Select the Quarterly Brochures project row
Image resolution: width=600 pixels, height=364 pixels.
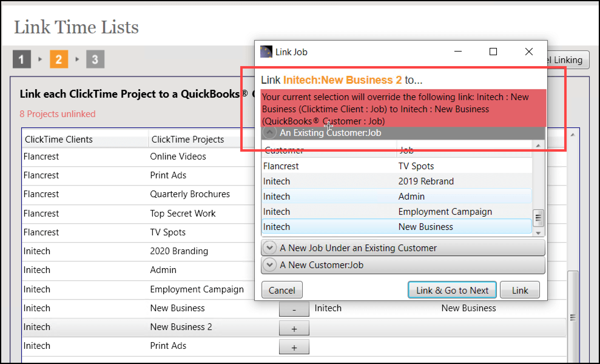tap(138, 194)
